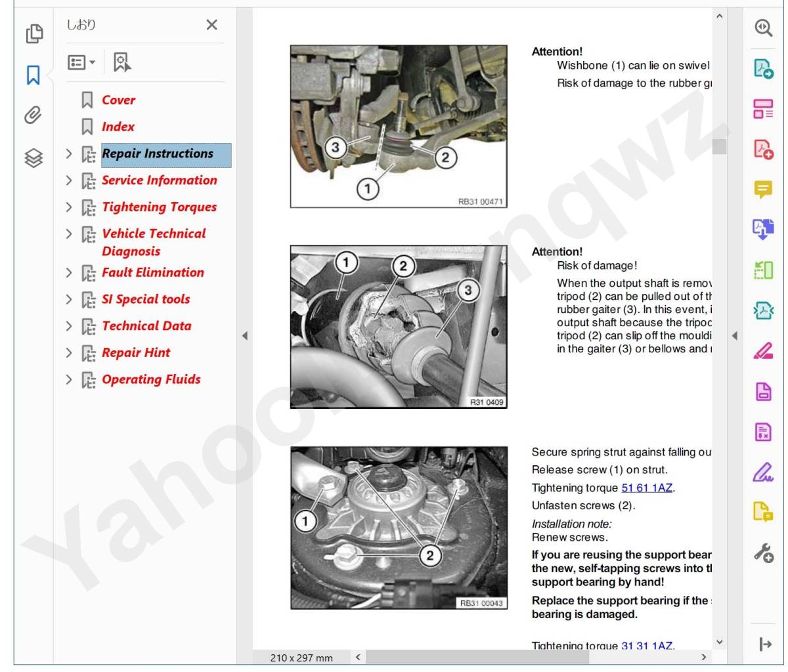Screen dimensions: 788x672
Task: Select the SI Special tools bookmark label
Action: point(146,299)
